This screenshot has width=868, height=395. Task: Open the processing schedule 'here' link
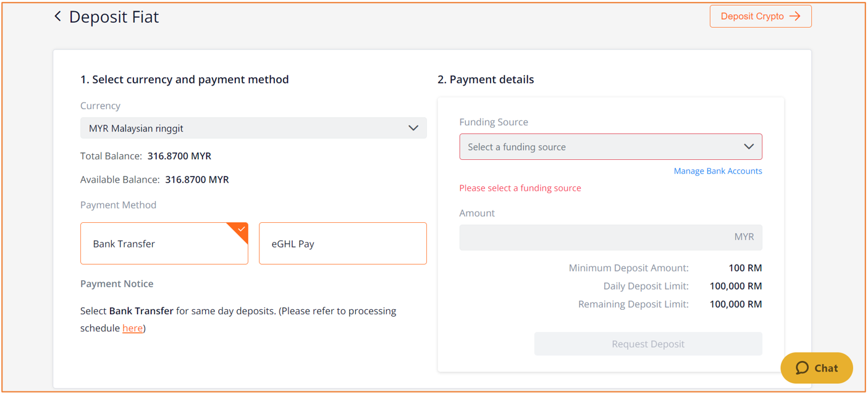tap(132, 328)
